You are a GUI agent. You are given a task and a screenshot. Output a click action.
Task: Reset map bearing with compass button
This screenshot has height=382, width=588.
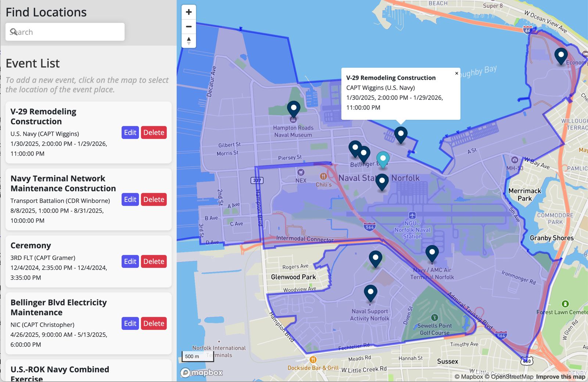189,41
